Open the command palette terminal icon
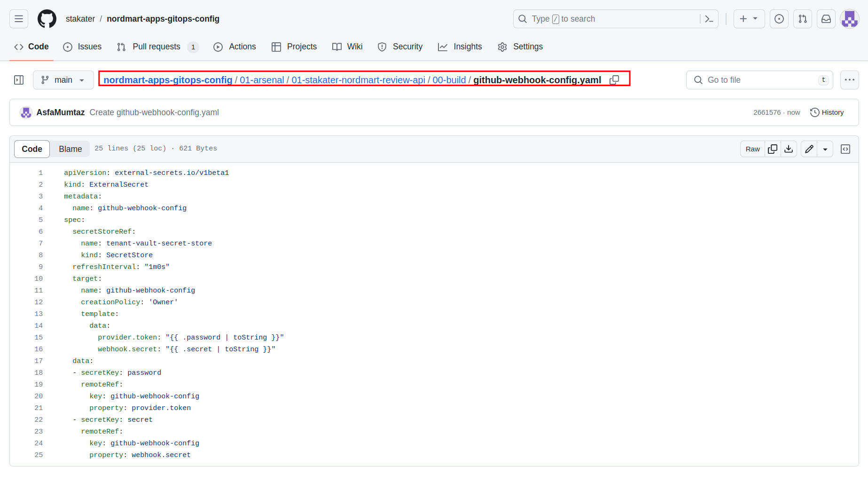Image resolution: width=868 pixels, height=490 pixels. [x=709, y=19]
